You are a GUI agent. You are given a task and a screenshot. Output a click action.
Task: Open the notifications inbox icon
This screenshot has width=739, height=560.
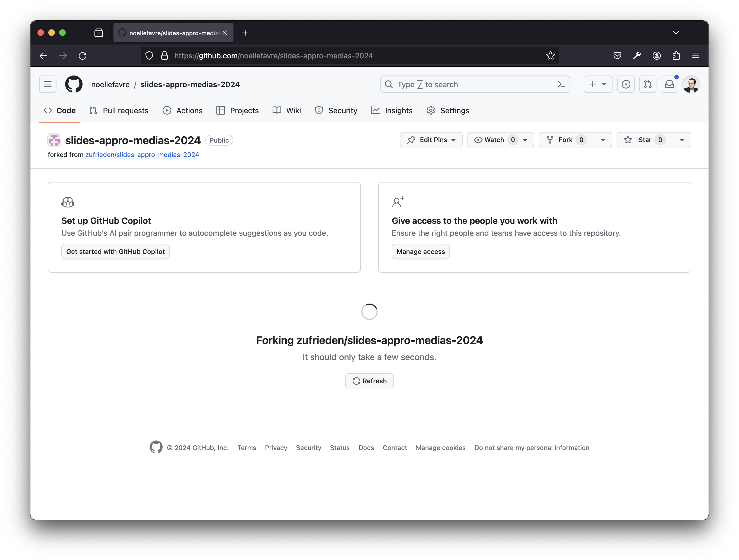(x=669, y=84)
